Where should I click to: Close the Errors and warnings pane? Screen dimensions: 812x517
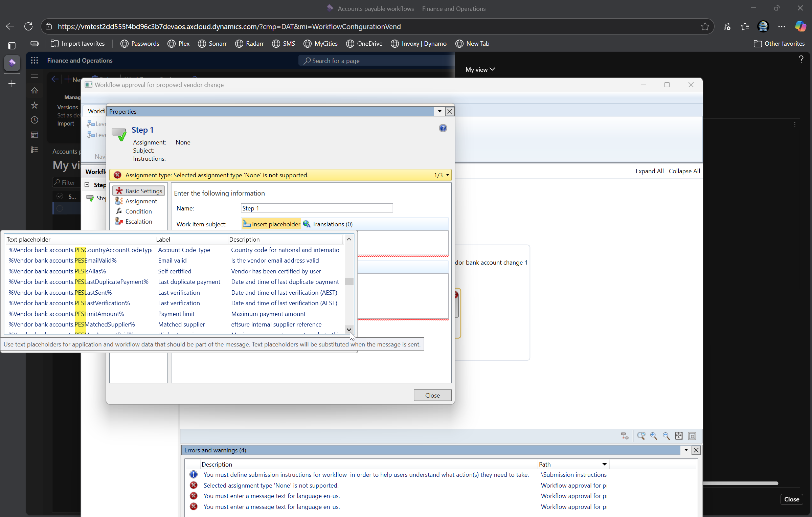coord(696,450)
